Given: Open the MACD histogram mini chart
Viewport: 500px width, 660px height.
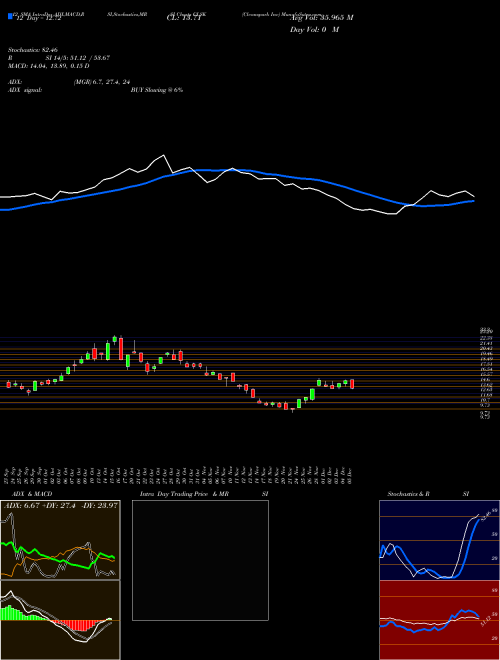Looking at the screenshot, I should pyautogui.click(x=60, y=620).
